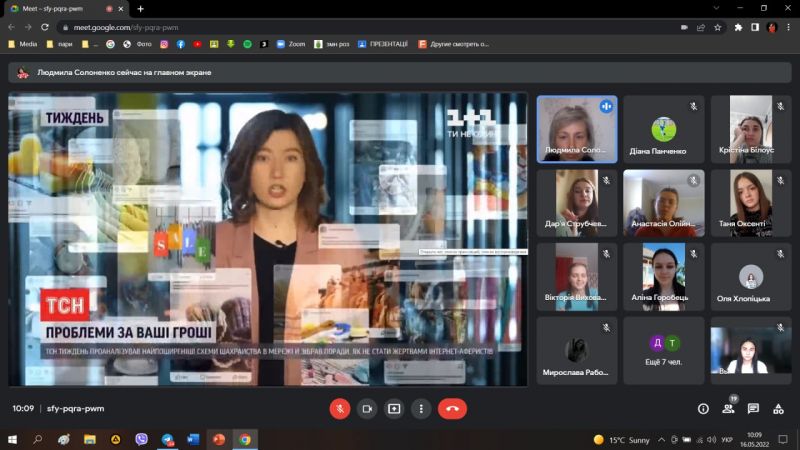This screenshot has width=800, height=450.
Task: Open the Media bookmarks folder
Action: pyautogui.click(x=23, y=44)
